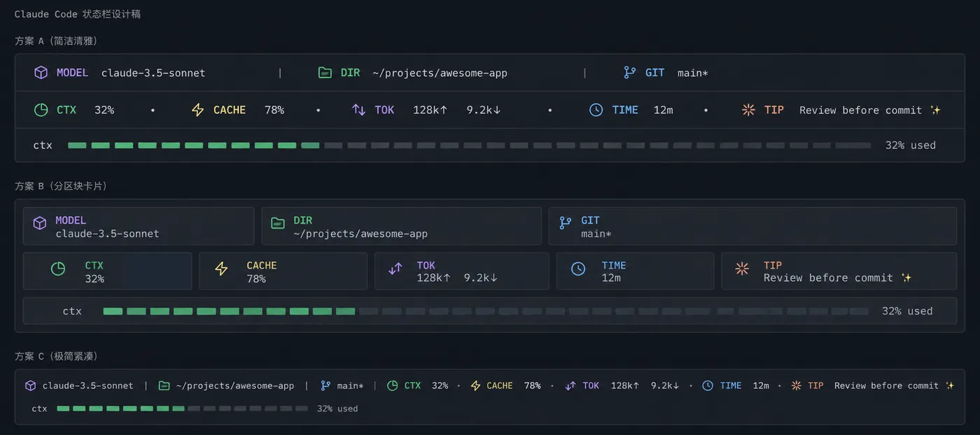Select the DIR ~/projects/awesome-app card in option B
The height and width of the screenshot is (435, 980).
pos(402,226)
